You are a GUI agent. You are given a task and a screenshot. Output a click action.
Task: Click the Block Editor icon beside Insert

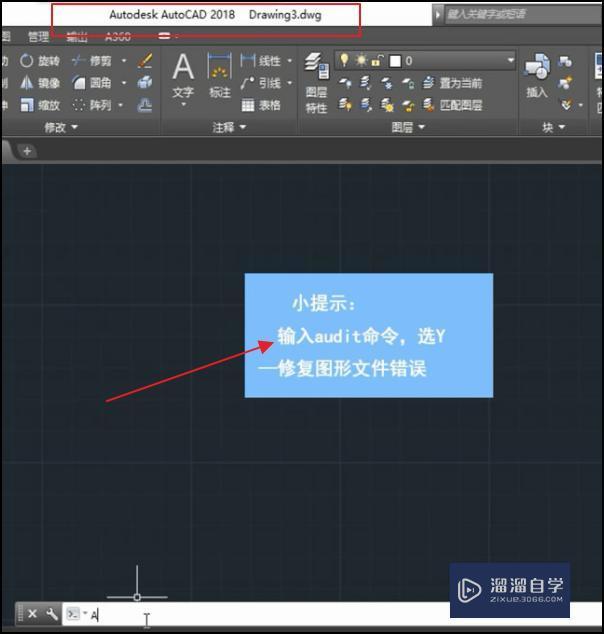565,83
